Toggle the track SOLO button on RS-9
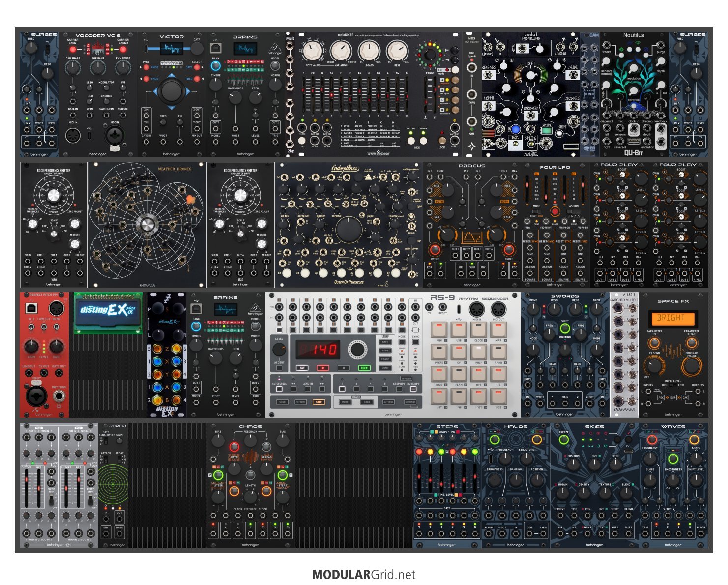This screenshot has height=585, width=728. [366, 402]
